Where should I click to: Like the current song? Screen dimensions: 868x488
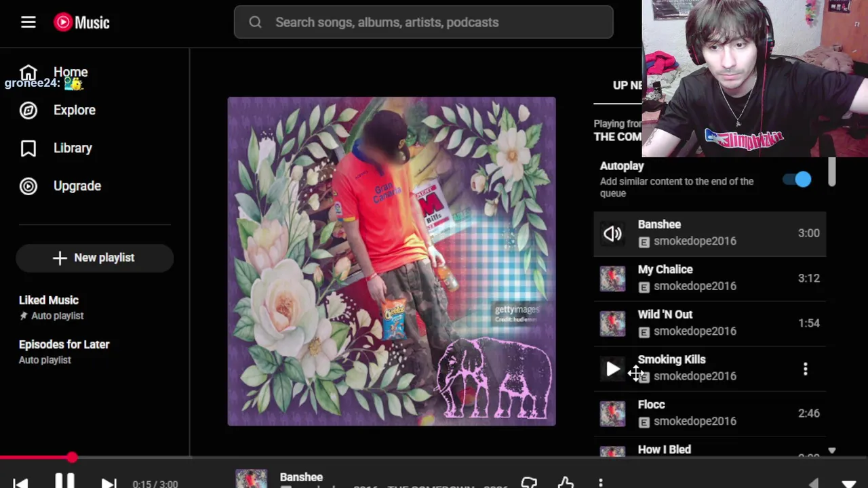tap(566, 483)
